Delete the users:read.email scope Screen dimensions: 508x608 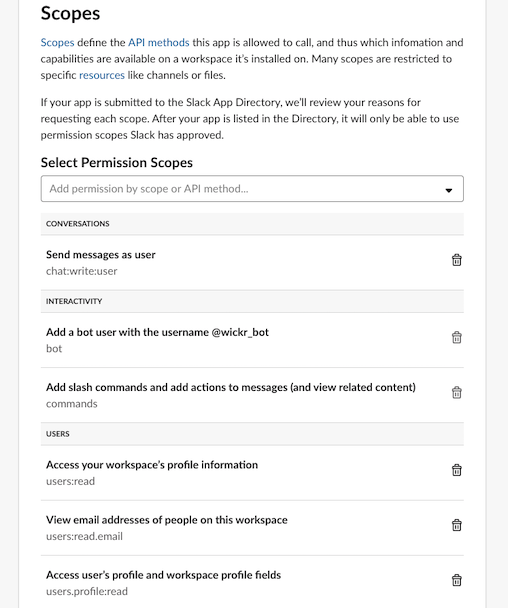pos(456,525)
